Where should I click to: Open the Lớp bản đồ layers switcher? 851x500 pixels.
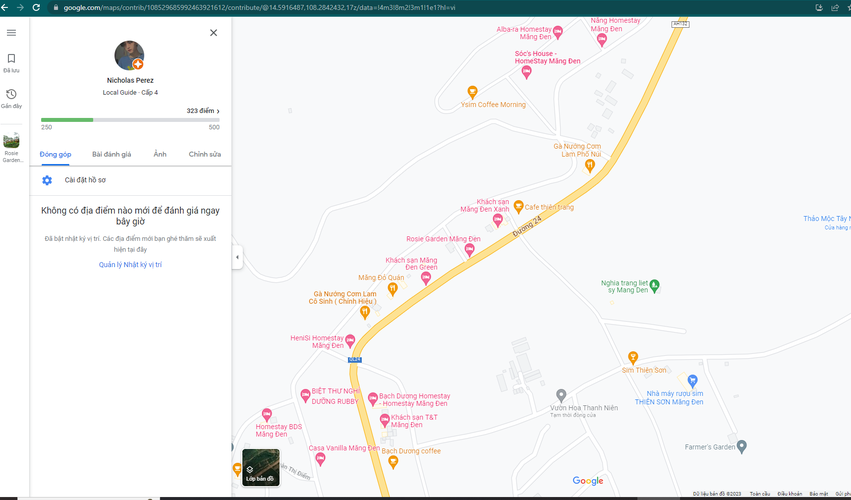[x=261, y=467]
